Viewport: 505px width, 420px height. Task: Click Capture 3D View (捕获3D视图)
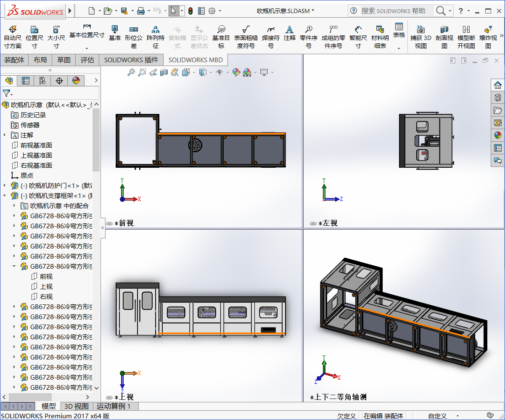(421, 37)
